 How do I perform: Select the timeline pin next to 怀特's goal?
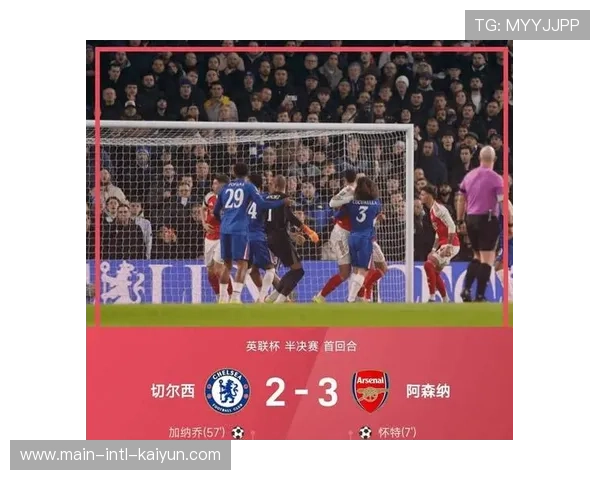[x=350, y=434]
